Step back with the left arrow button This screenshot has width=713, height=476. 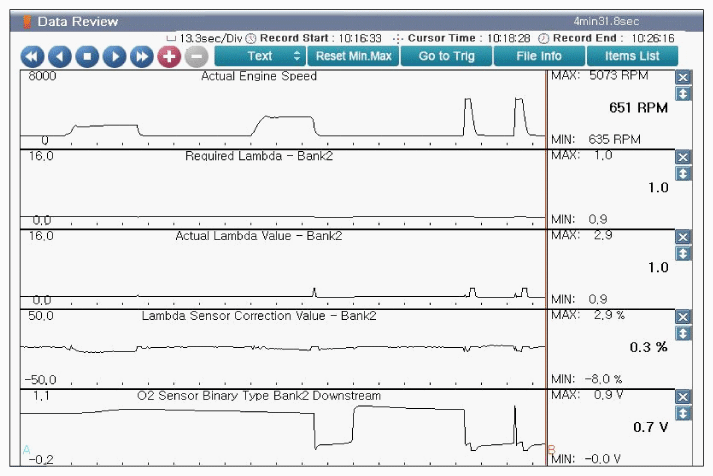click(59, 57)
